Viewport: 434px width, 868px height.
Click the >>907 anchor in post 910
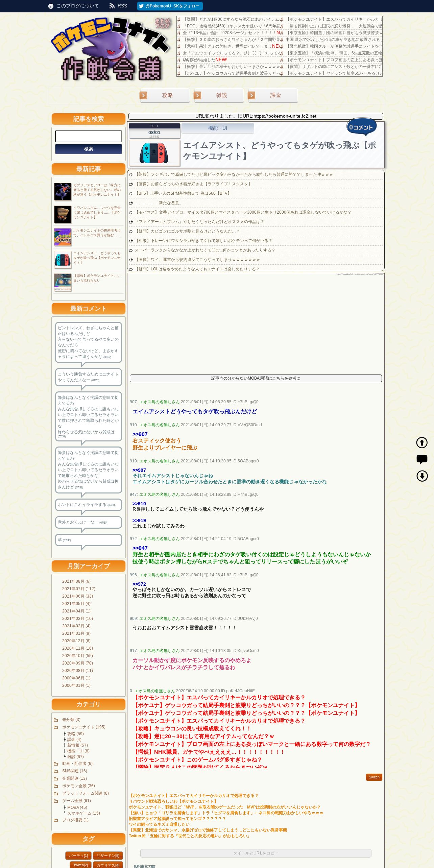[140, 434]
